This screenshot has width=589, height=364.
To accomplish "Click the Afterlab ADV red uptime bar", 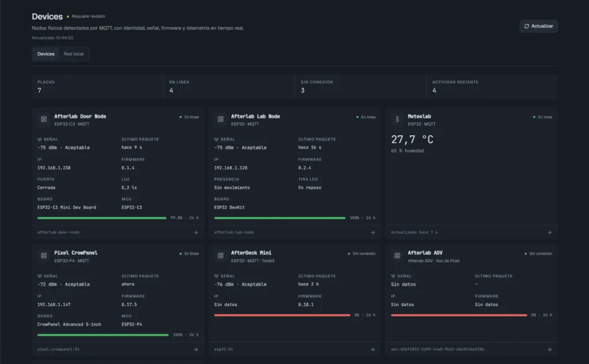I will 458,315.
